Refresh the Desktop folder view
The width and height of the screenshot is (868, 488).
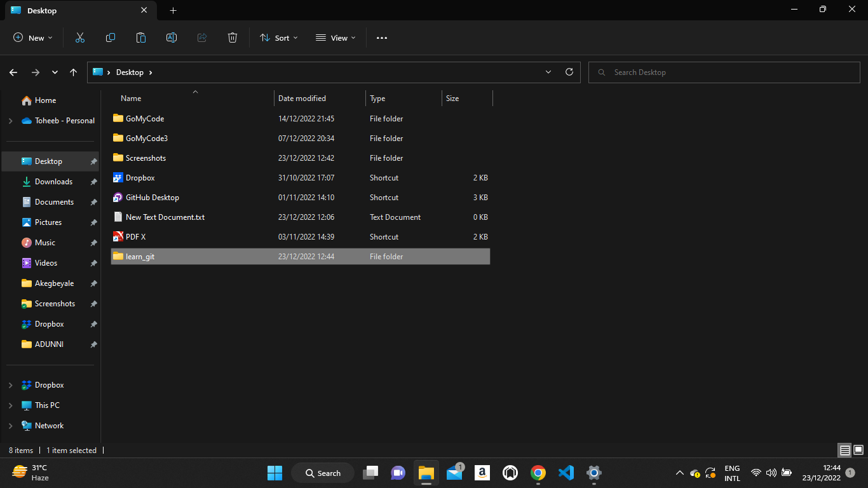[x=569, y=72]
